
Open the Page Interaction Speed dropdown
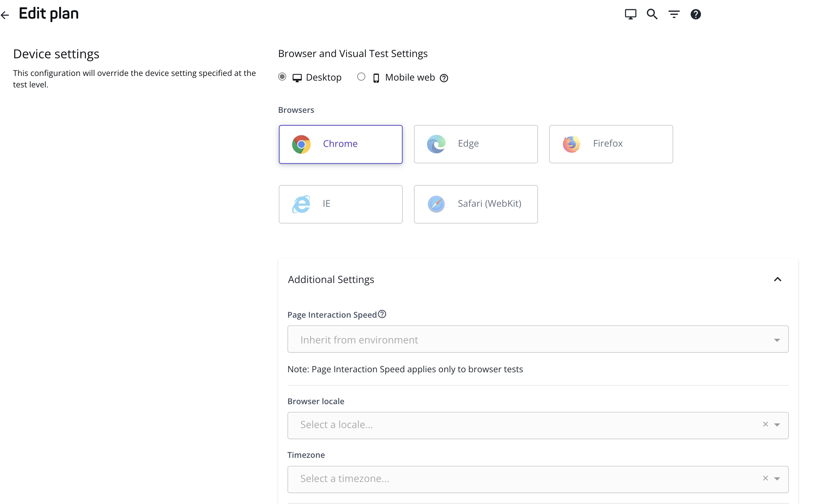[538, 339]
